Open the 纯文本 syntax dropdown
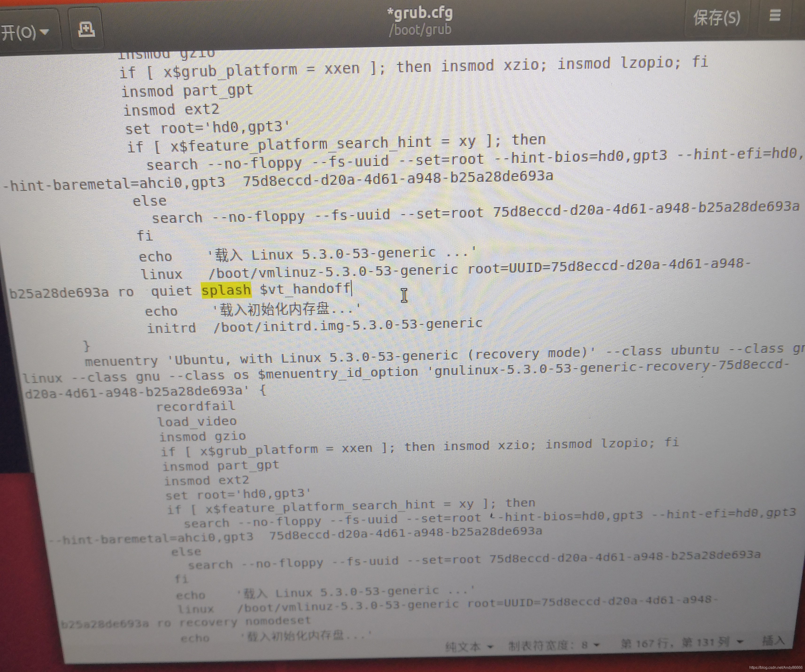This screenshot has width=805, height=672. coord(469,647)
